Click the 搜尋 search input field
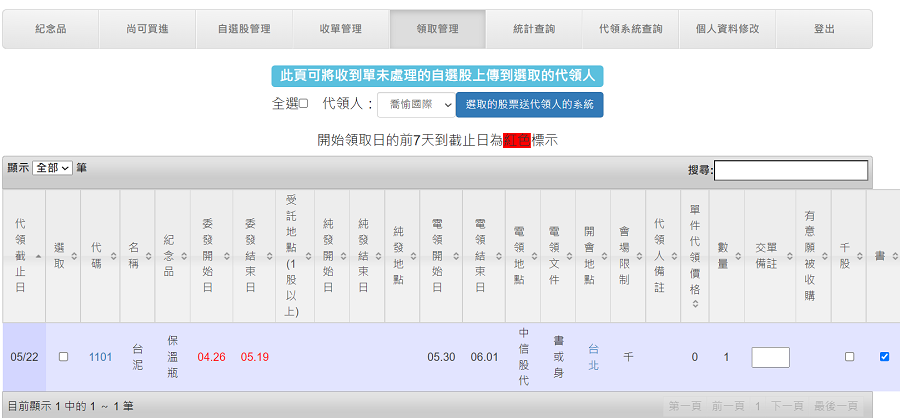Screen dimensions: 900x418 click(790, 170)
